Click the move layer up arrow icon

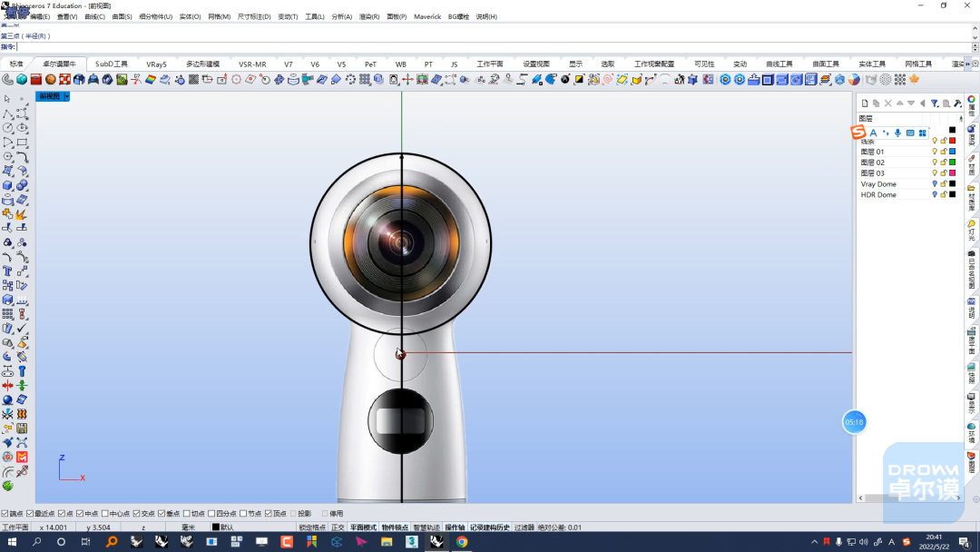click(899, 103)
